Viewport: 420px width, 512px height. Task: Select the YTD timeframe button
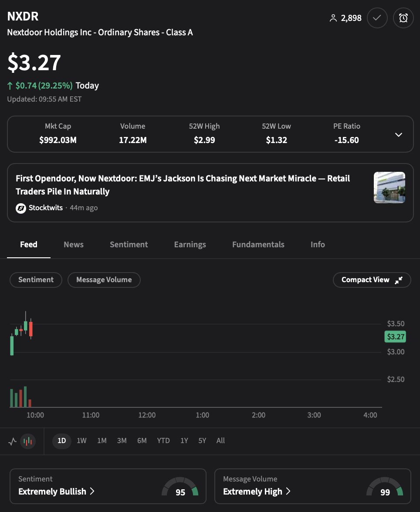tap(163, 440)
